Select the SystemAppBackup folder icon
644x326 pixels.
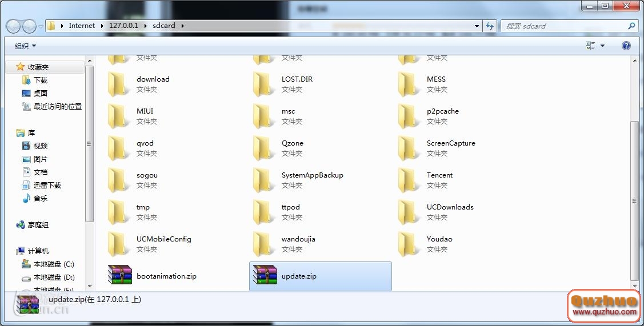coord(263,180)
